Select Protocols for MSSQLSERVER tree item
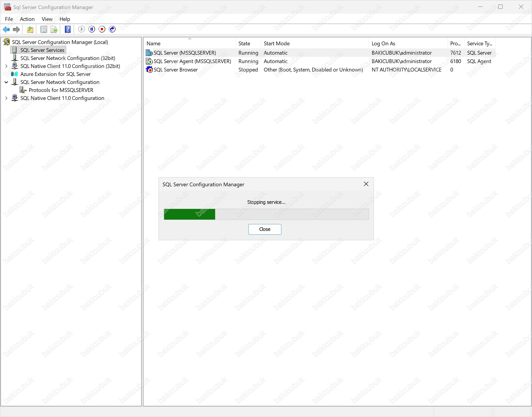Image resolution: width=532 pixels, height=417 pixels. point(61,90)
